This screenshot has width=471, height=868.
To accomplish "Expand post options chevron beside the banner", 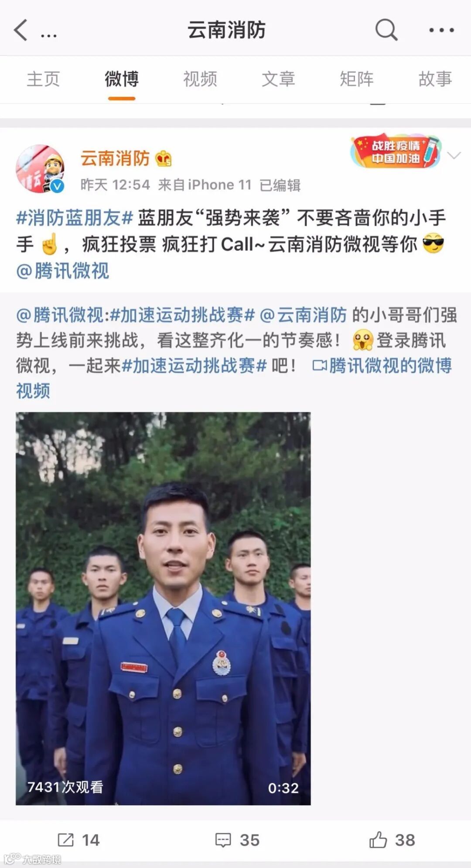I will 454,155.
